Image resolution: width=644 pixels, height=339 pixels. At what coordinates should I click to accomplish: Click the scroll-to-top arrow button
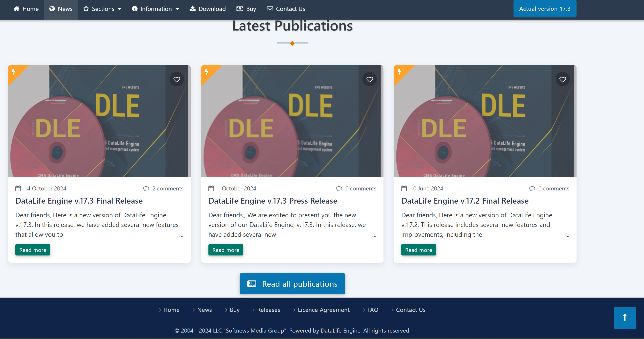point(625,318)
